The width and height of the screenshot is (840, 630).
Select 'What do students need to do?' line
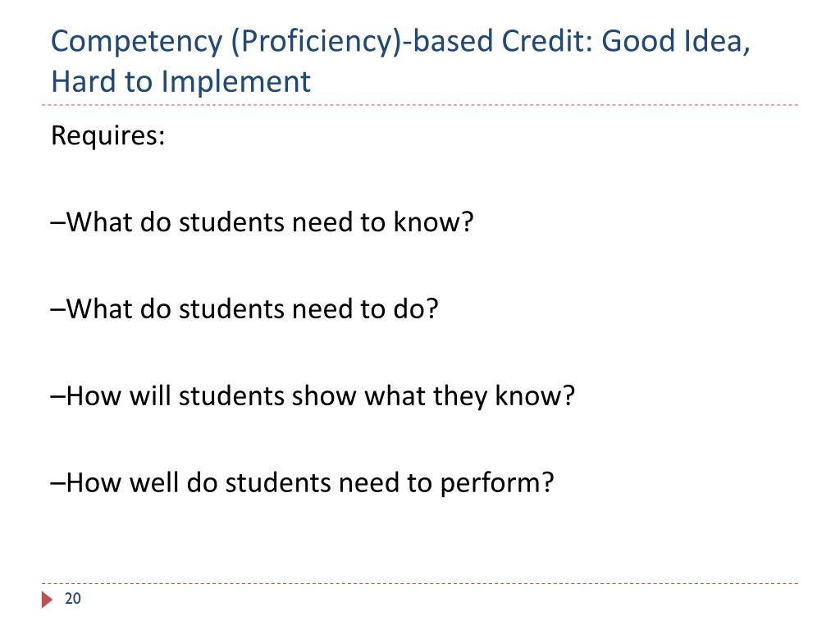(244, 309)
